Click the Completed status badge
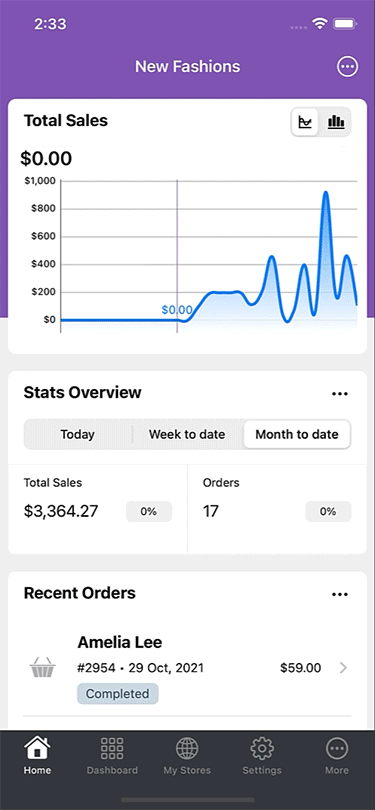The image size is (375, 810). point(118,694)
